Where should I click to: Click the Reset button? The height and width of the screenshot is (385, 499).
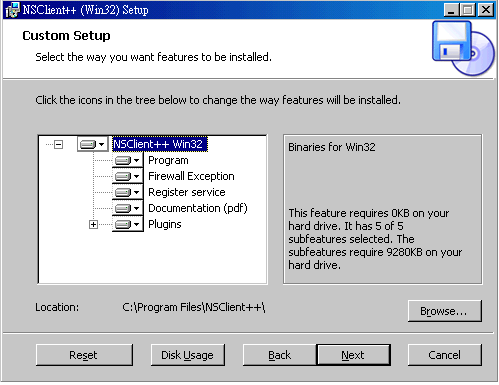click(84, 355)
